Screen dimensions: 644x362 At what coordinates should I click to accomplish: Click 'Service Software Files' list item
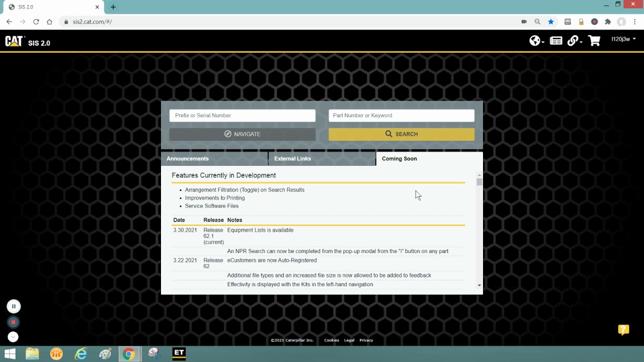point(212,206)
